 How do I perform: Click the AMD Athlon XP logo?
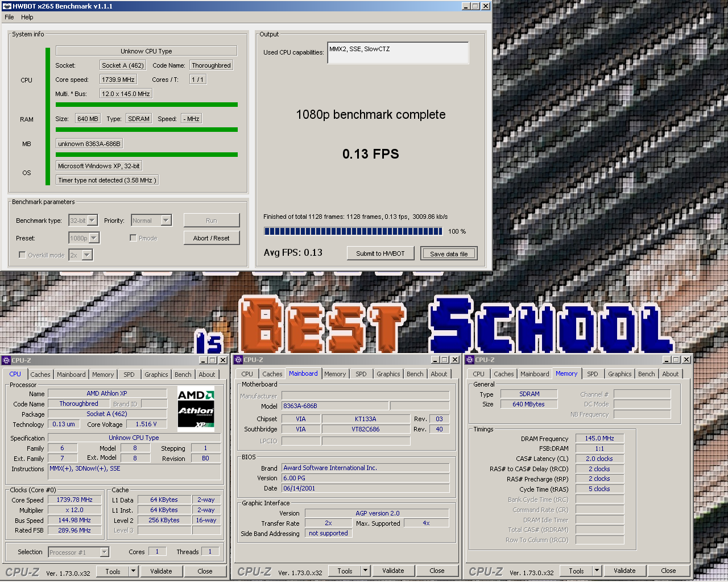tap(196, 409)
